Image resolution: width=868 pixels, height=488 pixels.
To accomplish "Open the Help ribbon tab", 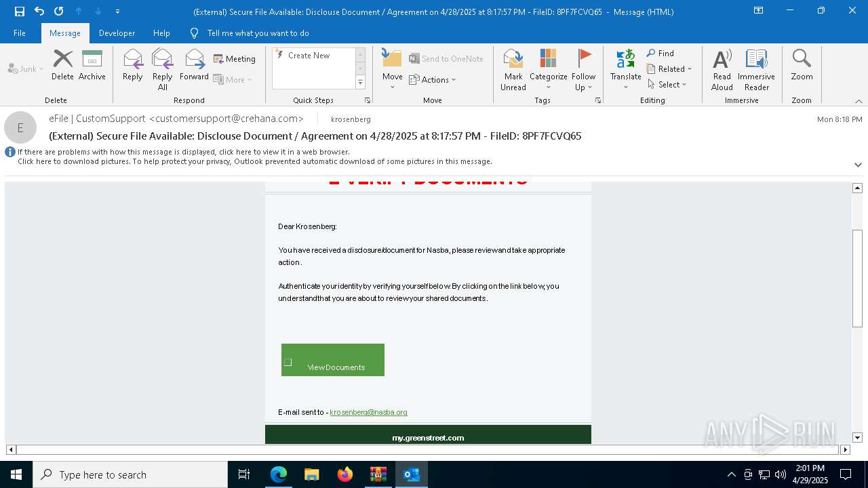I will click(161, 33).
